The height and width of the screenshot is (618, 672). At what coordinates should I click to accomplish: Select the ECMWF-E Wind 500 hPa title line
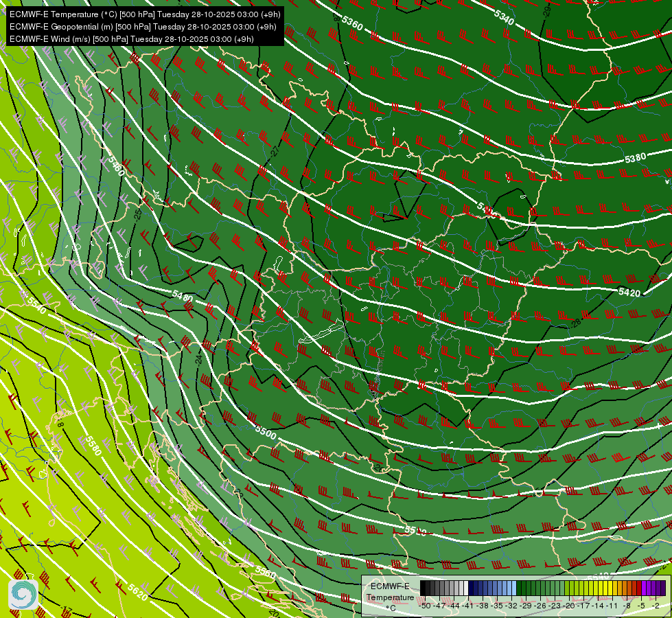point(132,39)
